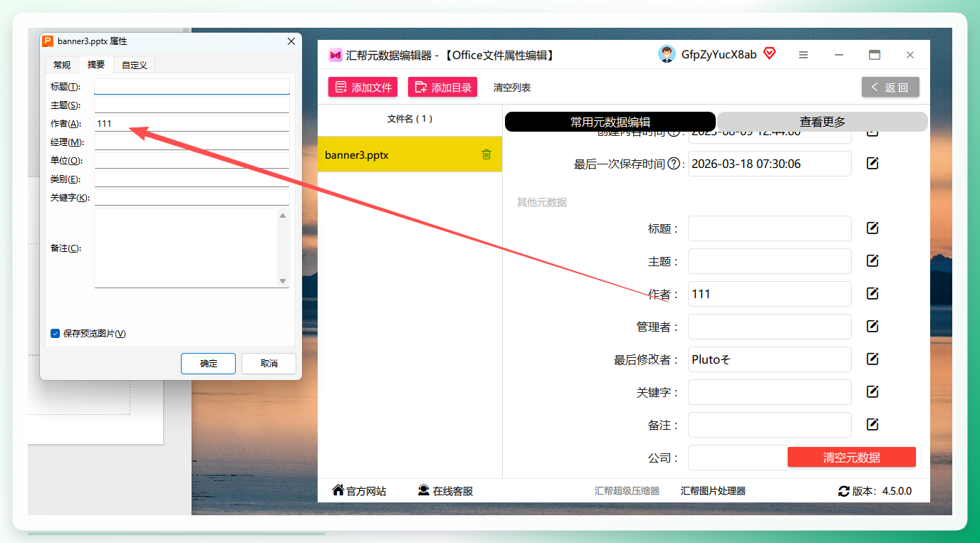Toggle the 保存预览图片 checkbox
Screen dimensions: 980x543
(55, 333)
